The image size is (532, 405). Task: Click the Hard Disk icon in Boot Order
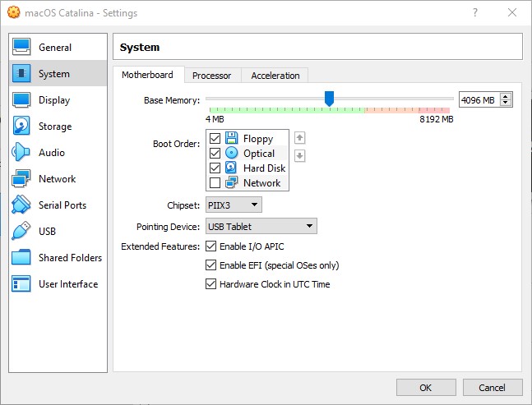(231, 168)
